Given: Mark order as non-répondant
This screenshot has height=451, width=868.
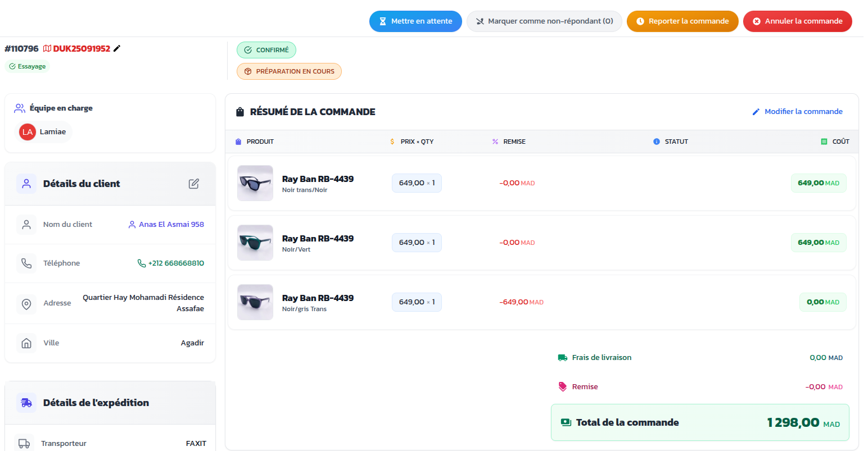Looking at the screenshot, I should point(544,21).
